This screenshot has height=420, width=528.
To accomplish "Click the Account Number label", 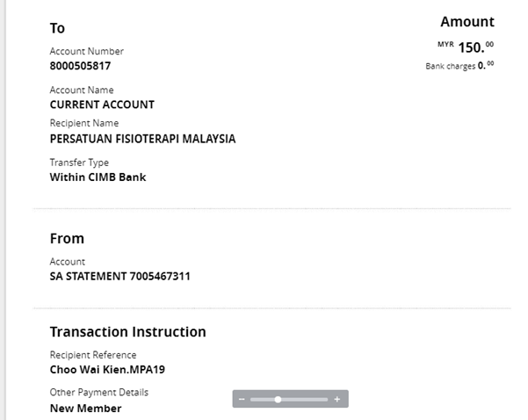I will coord(86,52).
